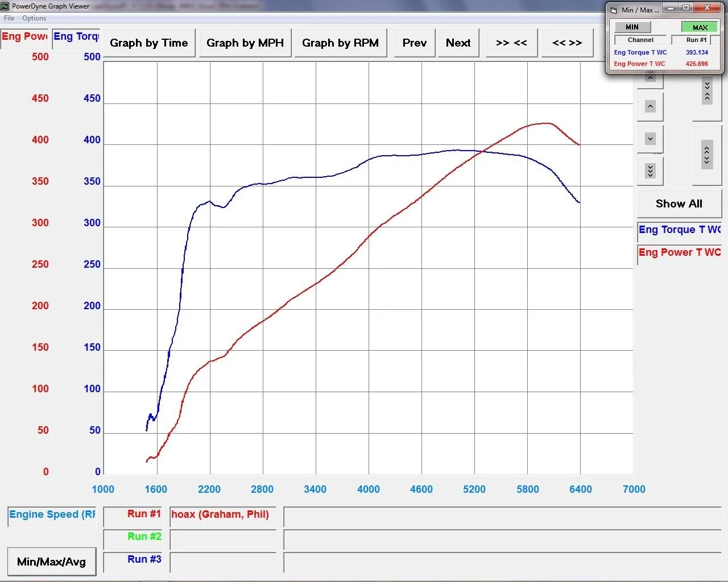Close the Min / Max window
This screenshot has height=582, width=728.
pyautogui.click(x=707, y=8)
